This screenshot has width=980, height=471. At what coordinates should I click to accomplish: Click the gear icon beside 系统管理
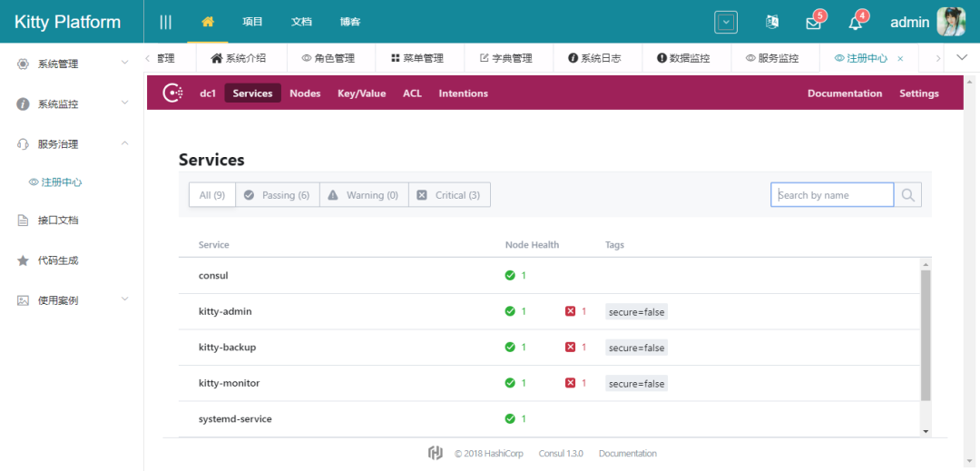click(x=23, y=64)
